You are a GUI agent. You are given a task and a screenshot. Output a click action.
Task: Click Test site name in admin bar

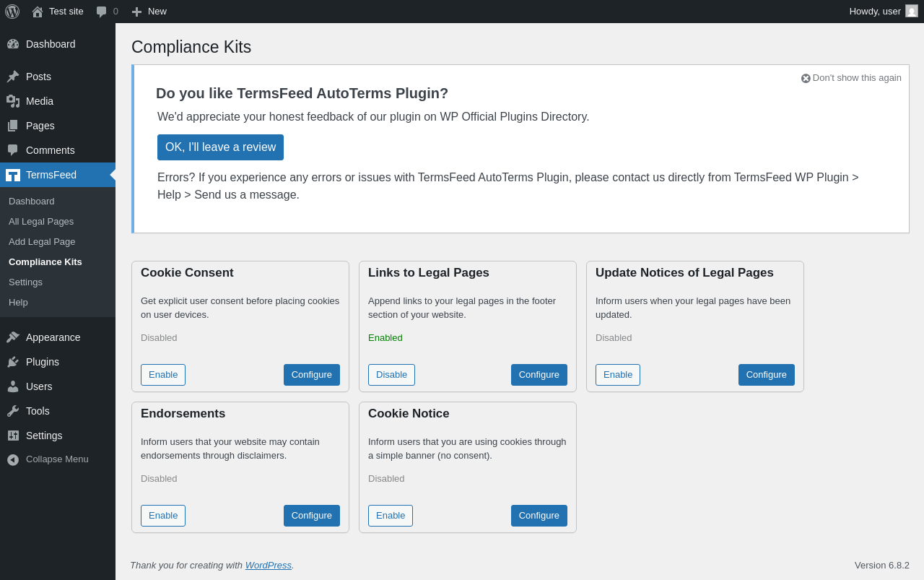click(66, 11)
